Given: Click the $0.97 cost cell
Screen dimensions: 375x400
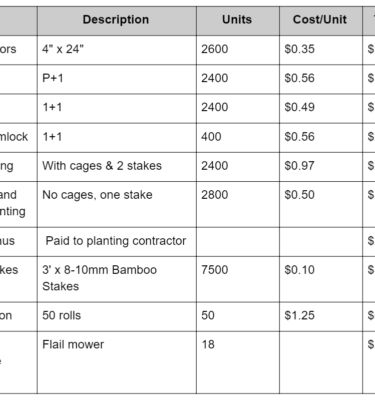Looking at the screenshot, I should (x=321, y=167).
